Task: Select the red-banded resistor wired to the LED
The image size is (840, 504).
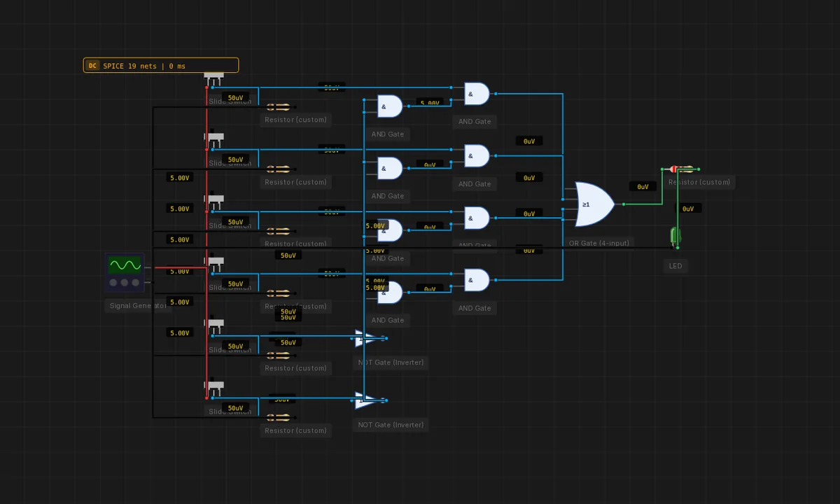Action: tap(682, 169)
